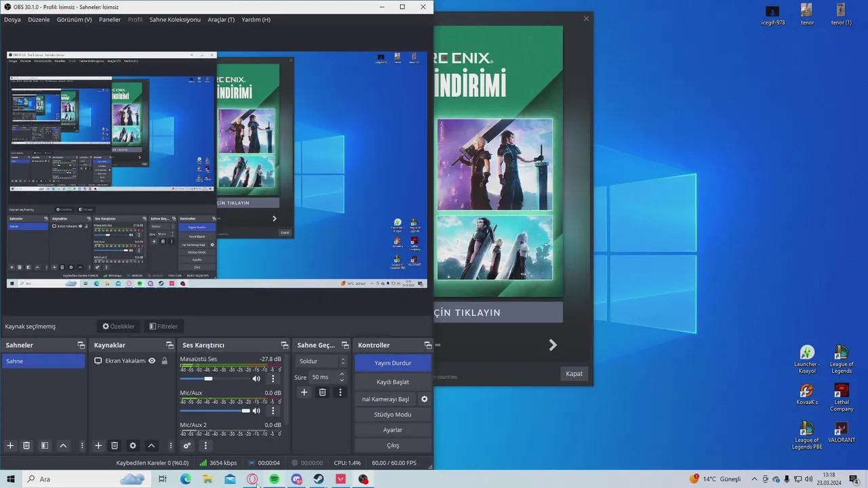
Task: Adjust the Masaüstü Ses volume slider
Action: click(x=208, y=378)
